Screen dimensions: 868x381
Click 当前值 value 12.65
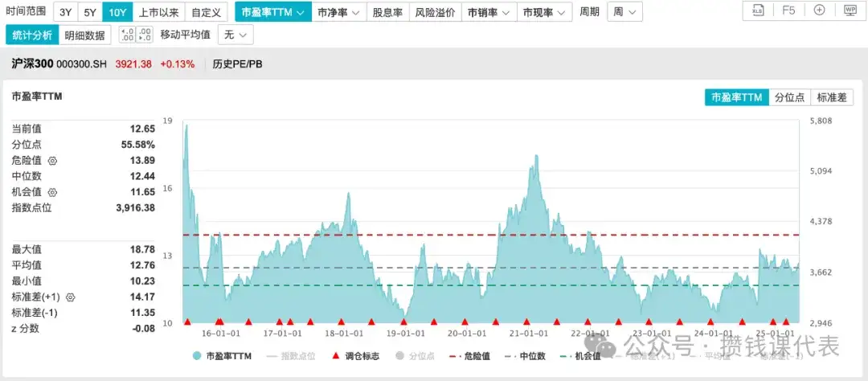[x=143, y=129]
